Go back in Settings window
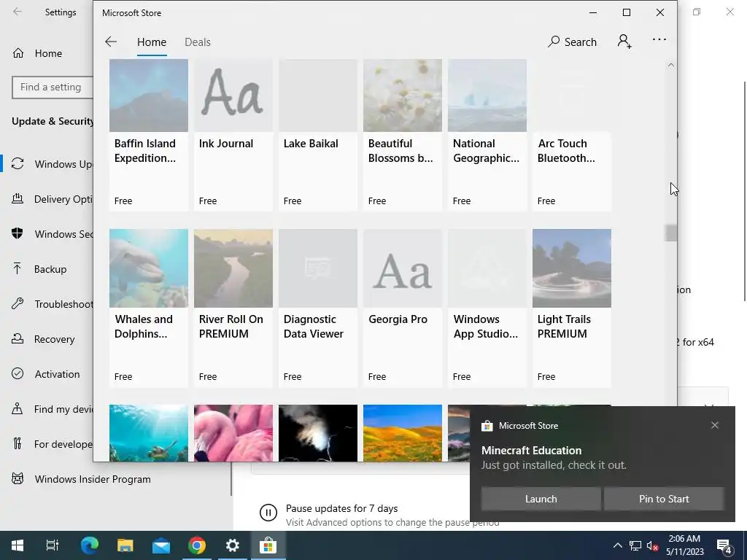The height and width of the screenshot is (560, 747). click(x=18, y=12)
